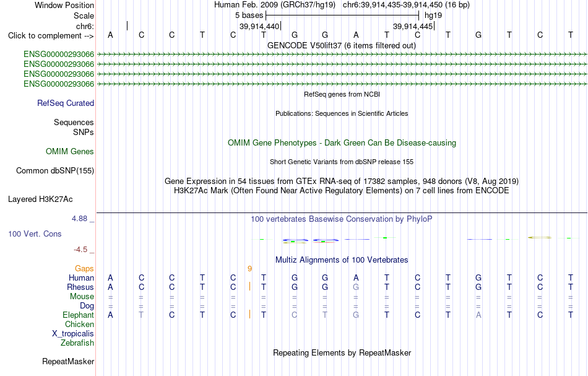Click the Dog species label
Screen dimensions: 588x376
(x=87, y=306)
